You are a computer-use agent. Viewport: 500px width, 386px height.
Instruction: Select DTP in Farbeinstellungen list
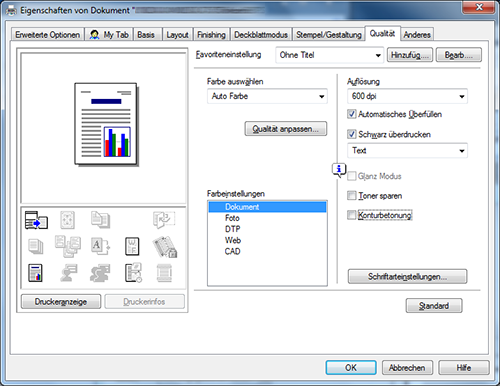coord(267,229)
